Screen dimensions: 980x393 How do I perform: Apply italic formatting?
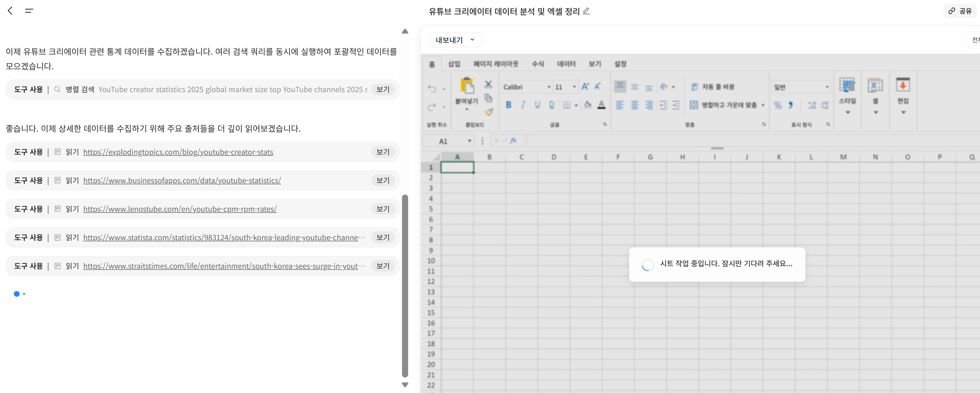coord(523,105)
